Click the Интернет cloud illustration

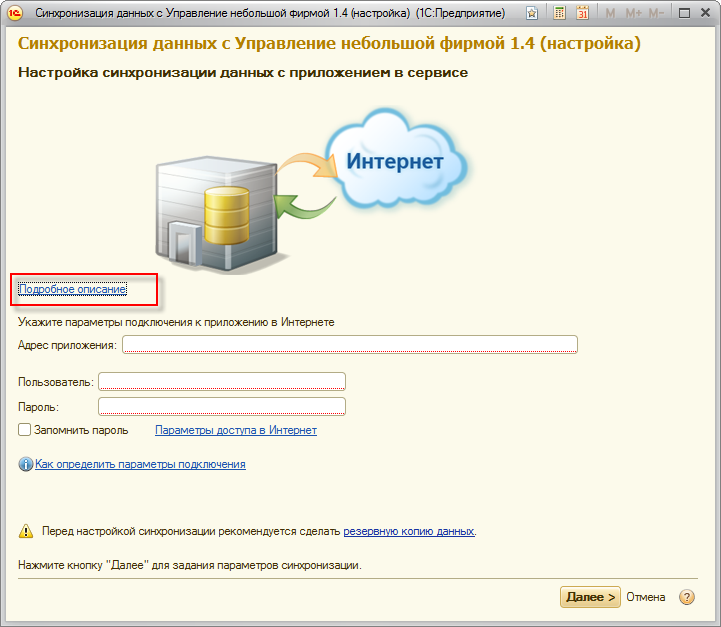point(395,160)
